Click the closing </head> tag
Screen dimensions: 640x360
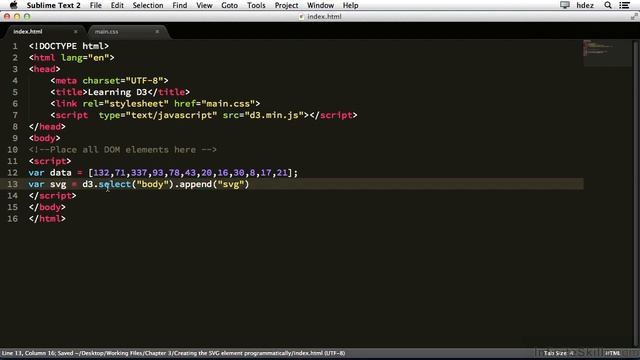[47, 127]
